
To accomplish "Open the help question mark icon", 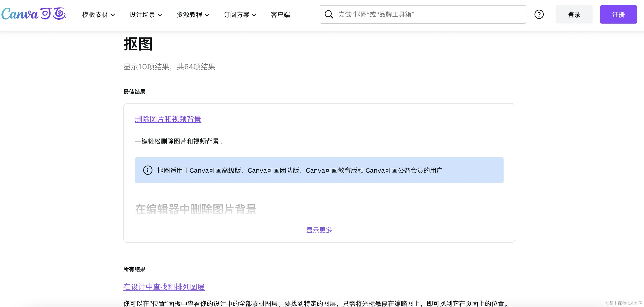I will pyautogui.click(x=539, y=15).
